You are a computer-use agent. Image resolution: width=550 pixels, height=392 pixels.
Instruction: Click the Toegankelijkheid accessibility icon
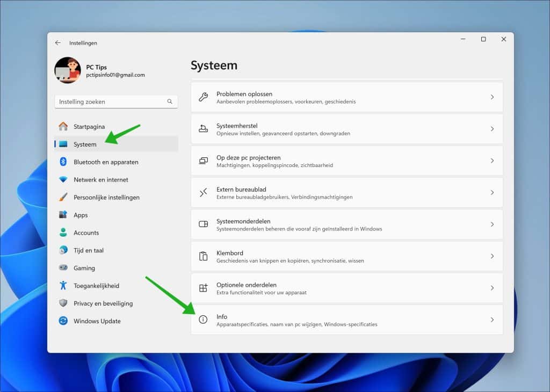tap(63, 286)
